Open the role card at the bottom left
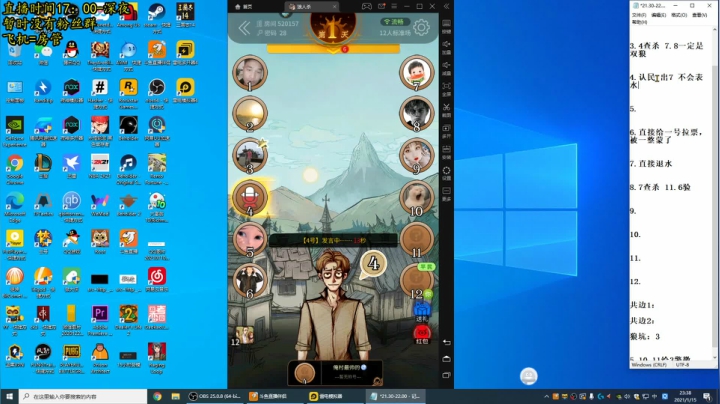720x404 pixels. pos(245,336)
